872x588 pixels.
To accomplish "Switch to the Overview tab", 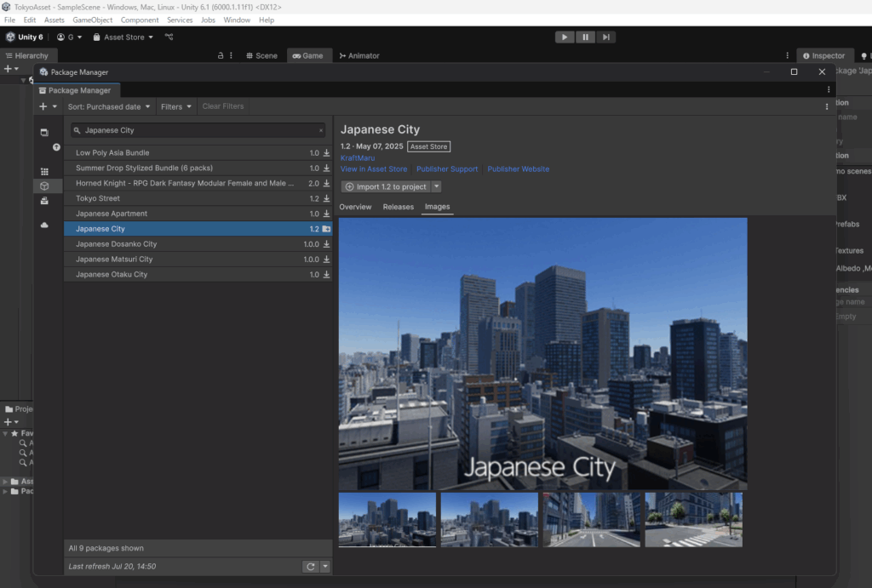I will click(x=355, y=207).
